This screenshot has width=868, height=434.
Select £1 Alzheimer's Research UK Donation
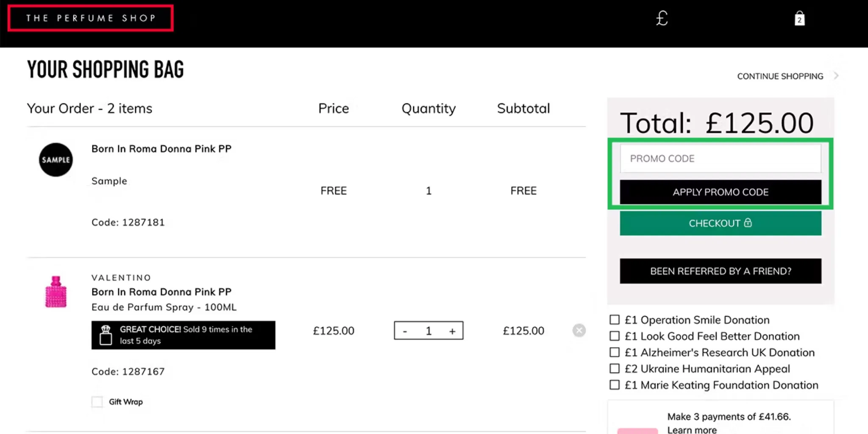(x=615, y=352)
